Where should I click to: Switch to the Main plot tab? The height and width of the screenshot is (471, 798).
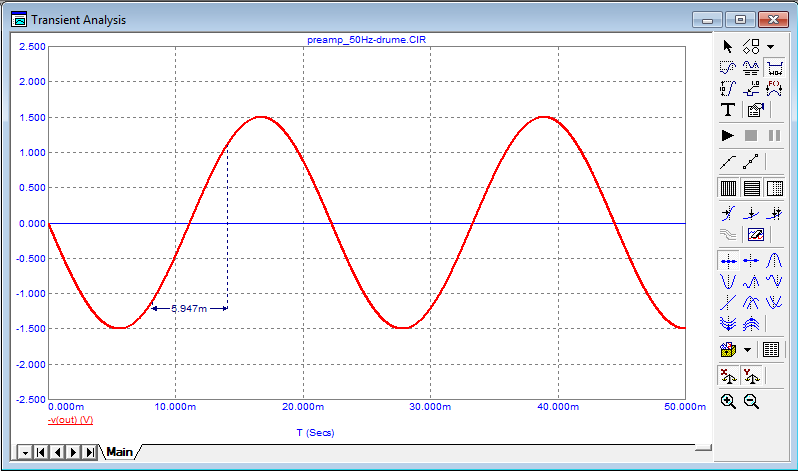pos(120,452)
